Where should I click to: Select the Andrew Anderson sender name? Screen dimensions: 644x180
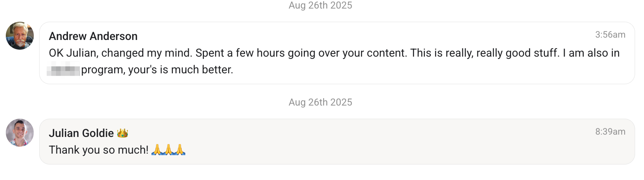[x=93, y=36]
